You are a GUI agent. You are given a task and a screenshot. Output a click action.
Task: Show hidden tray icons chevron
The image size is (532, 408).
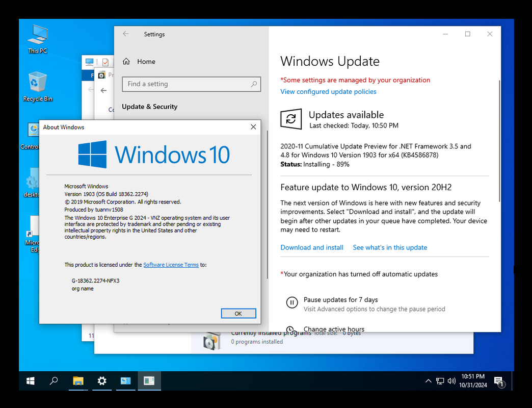(428, 381)
